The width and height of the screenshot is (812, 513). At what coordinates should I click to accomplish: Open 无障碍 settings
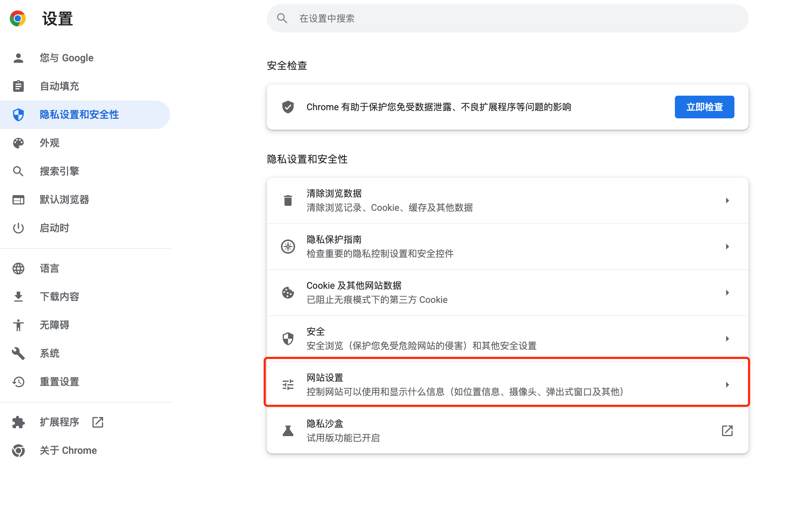point(85,325)
